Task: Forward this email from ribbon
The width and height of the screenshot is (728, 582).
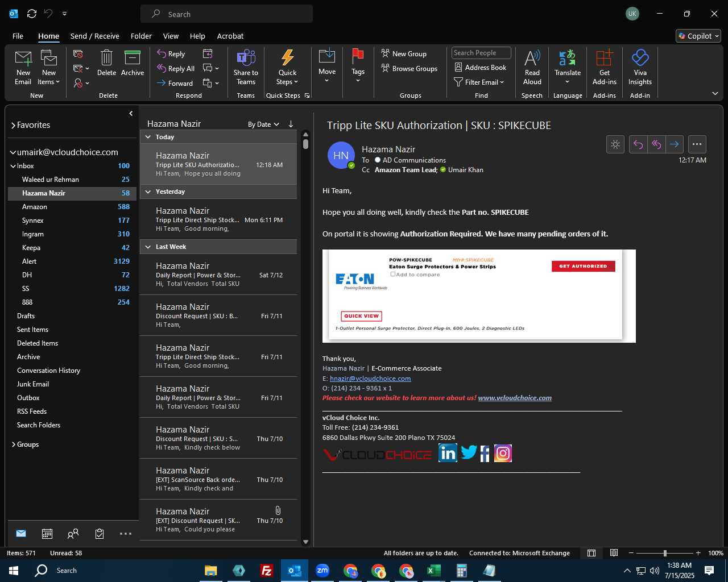Action: click(175, 83)
